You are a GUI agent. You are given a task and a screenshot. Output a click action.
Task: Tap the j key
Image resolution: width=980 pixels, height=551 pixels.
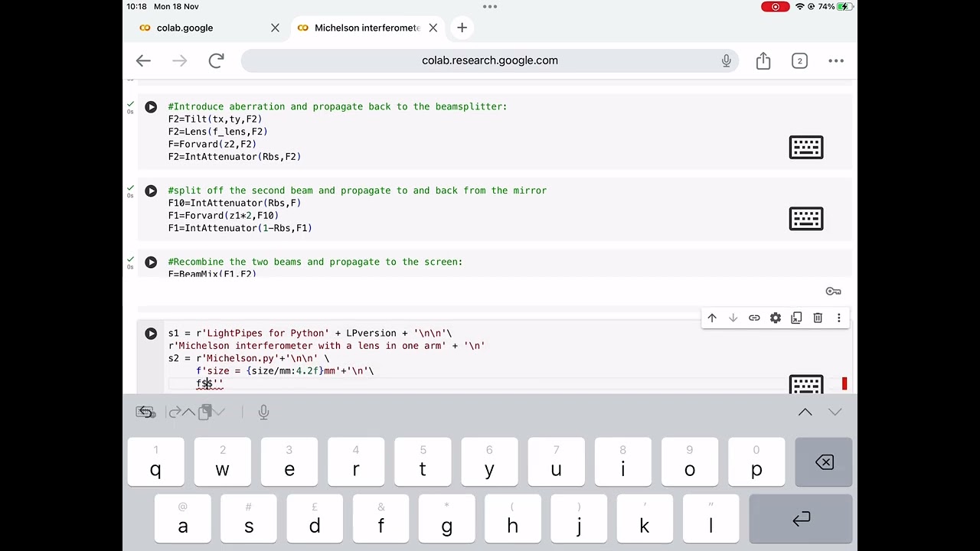(x=579, y=520)
